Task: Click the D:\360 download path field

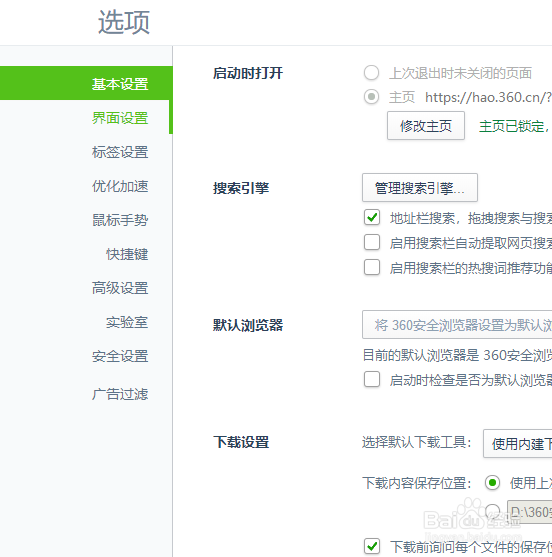Action: coord(530,512)
